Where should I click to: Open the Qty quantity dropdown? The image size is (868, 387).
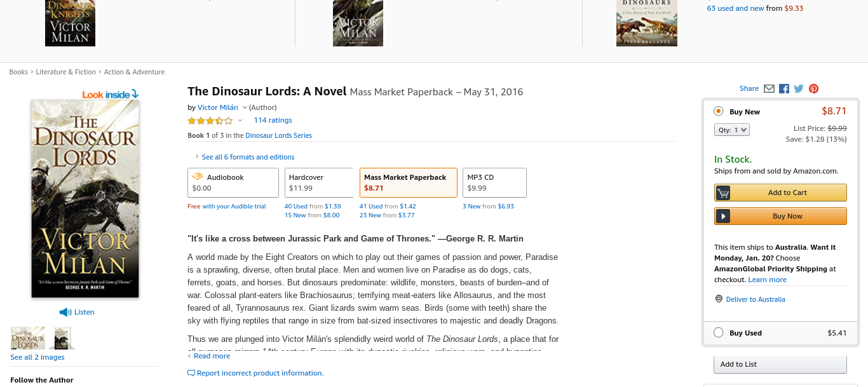coord(732,130)
